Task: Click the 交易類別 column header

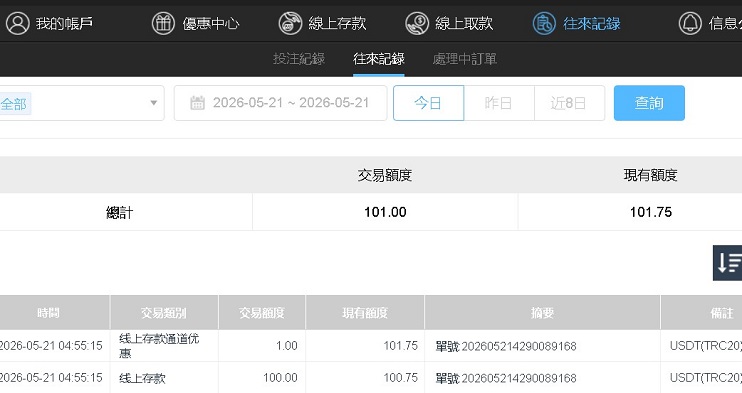Action: click(x=164, y=313)
